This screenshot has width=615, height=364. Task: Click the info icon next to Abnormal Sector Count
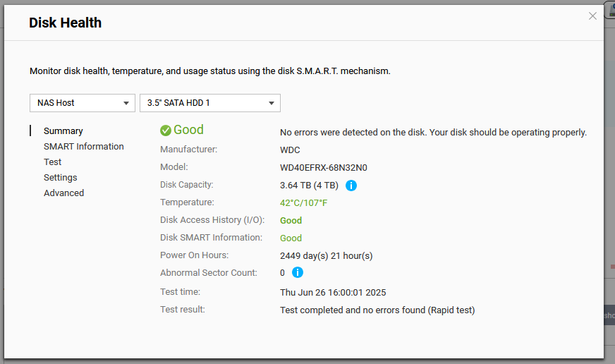[x=298, y=272]
